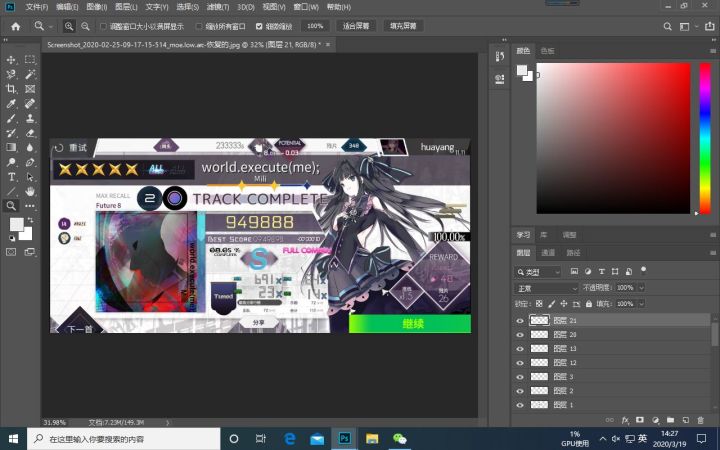Uncheck the 细微缩放 checkbox

pos(259,27)
